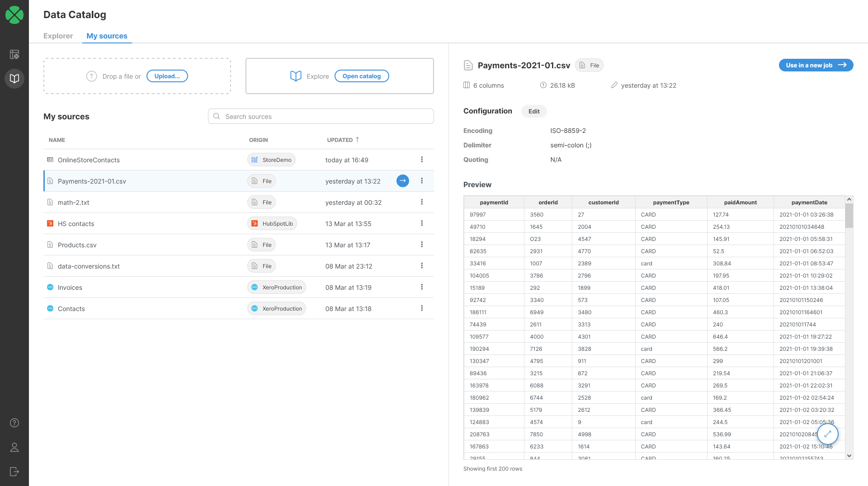Open more options for Invoices
The image size is (868, 486).
[x=422, y=287]
